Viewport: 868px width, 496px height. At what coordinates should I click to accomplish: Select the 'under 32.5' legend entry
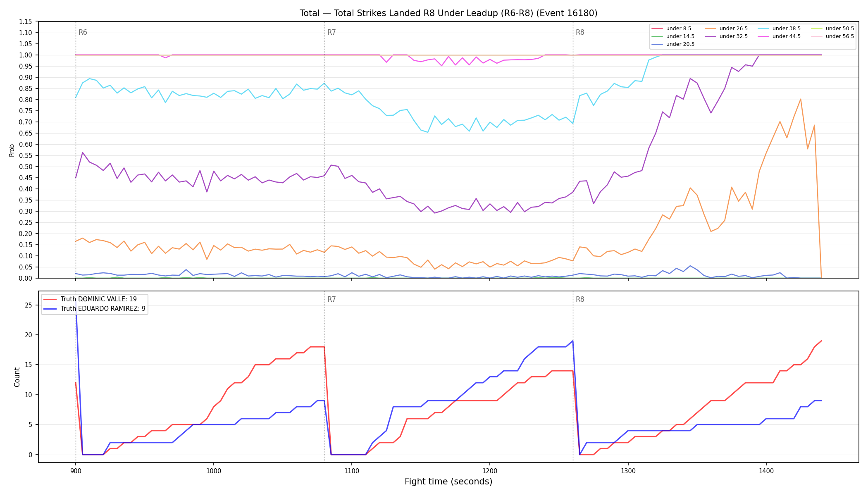point(726,36)
